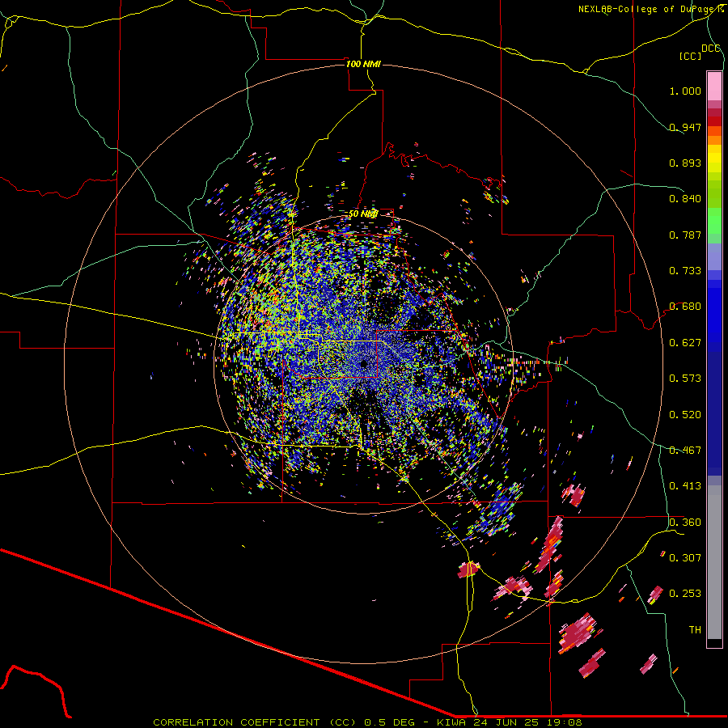This screenshot has height=728, width=728.
Task: Click the 19:08 timestamp in the caption
Action: [x=565, y=722]
